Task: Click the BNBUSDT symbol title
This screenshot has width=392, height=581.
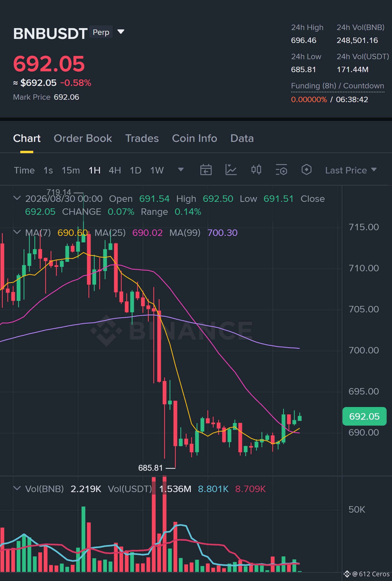Action: coord(50,34)
